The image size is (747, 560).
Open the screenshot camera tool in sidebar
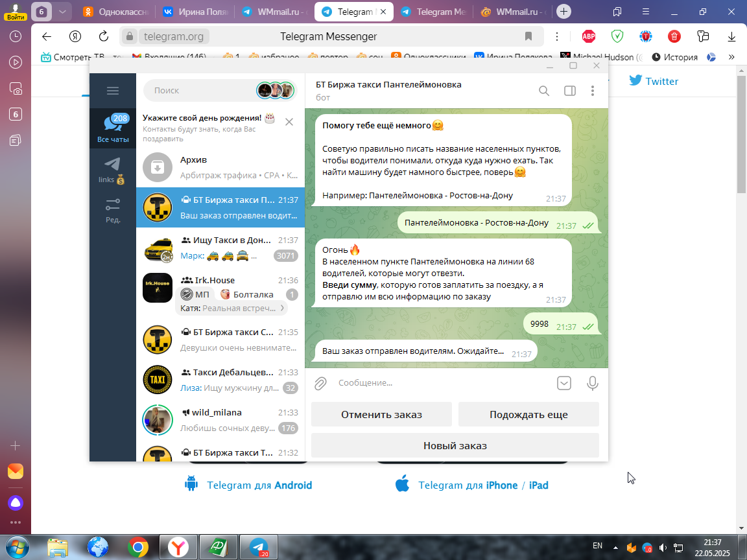click(16, 89)
